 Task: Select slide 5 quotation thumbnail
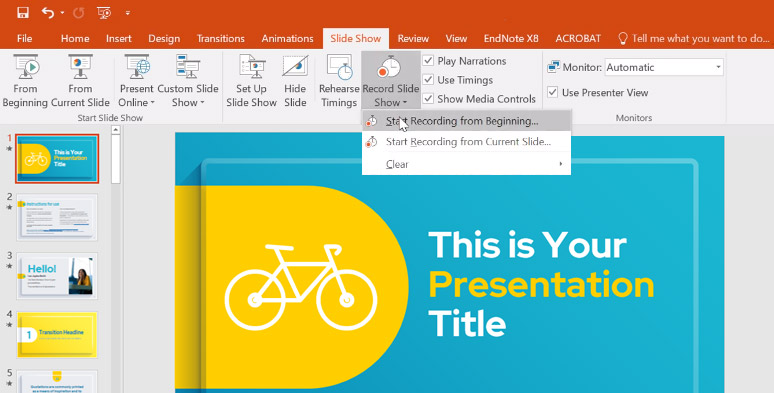click(57, 381)
